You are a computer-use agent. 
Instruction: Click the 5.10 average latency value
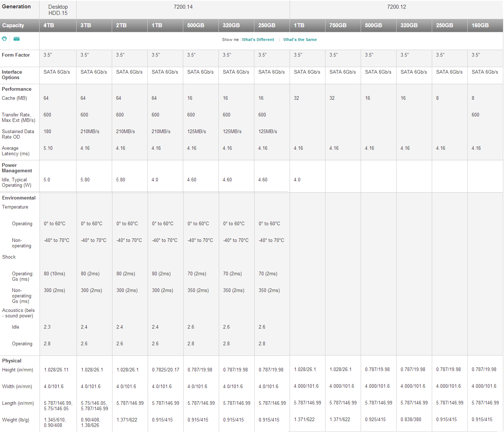coord(48,148)
